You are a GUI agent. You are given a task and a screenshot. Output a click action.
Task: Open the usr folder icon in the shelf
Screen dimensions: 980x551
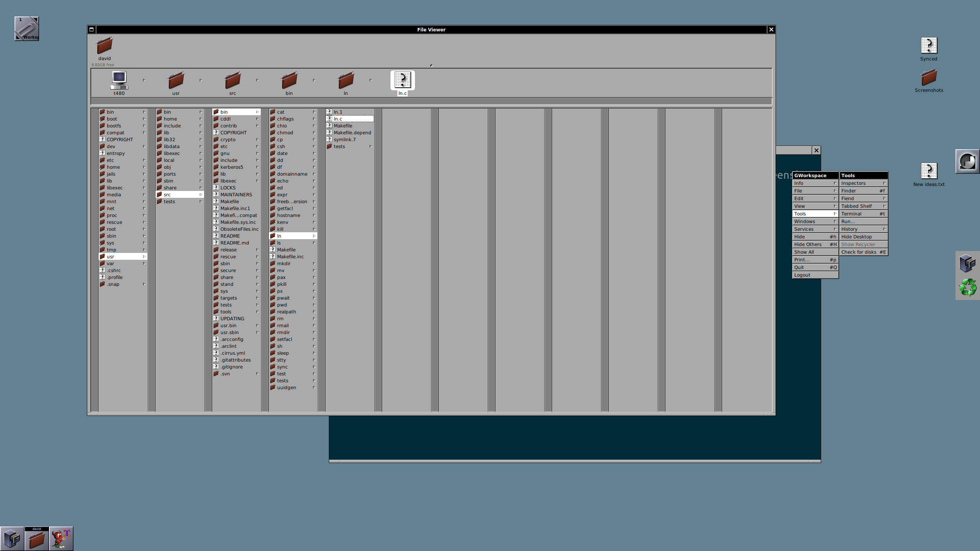pos(175,81)
